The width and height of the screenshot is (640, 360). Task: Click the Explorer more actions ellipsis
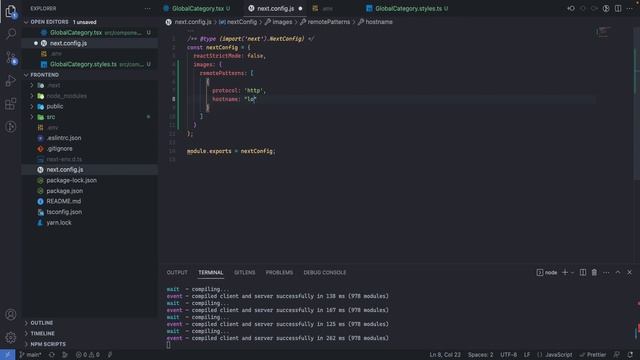tap(147, 9)
